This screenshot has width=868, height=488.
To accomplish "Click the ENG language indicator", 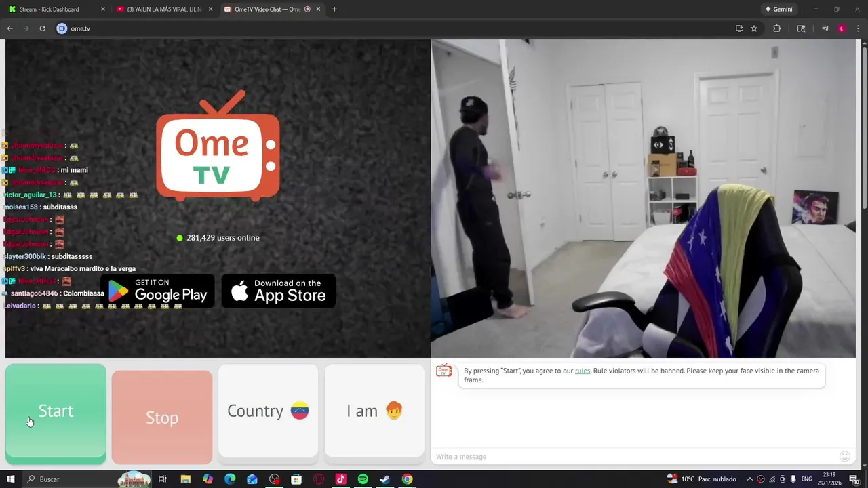I will (x=806, y=479).
